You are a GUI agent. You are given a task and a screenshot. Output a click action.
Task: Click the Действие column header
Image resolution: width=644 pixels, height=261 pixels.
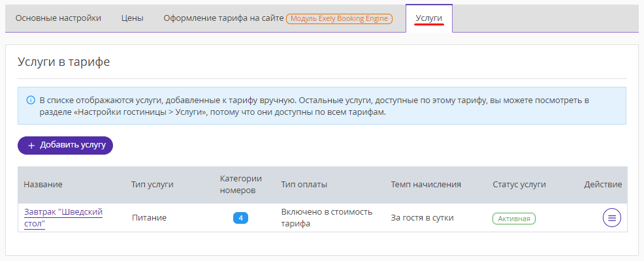pos(603,185)
